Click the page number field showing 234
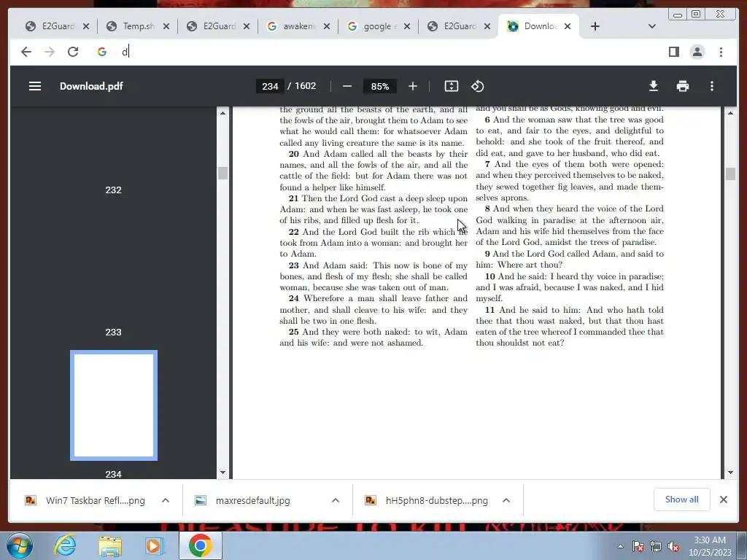 270,86
